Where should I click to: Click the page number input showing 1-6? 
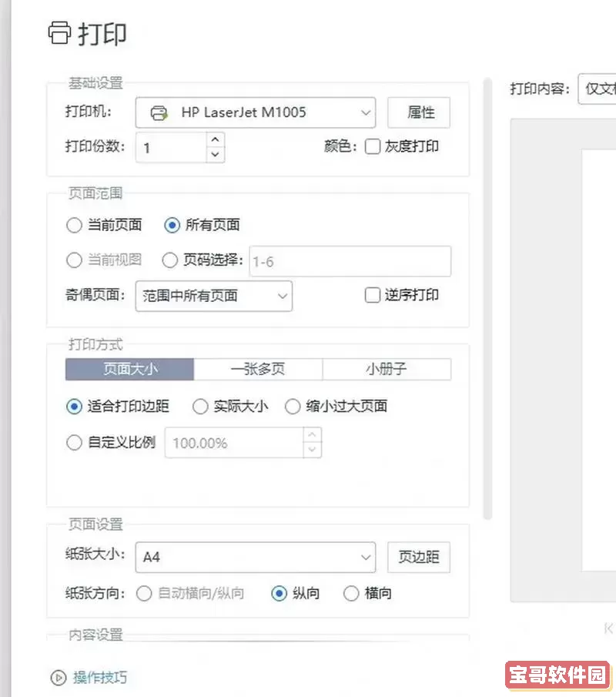click(350, 261)
